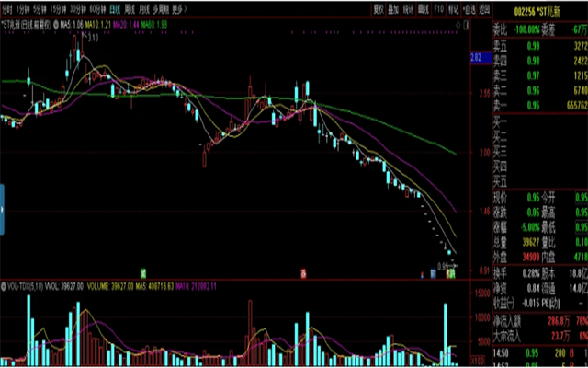The image size is (588, 368).
Task: Switch to the 5分钟 period tab
Action: tap(41, 8)
